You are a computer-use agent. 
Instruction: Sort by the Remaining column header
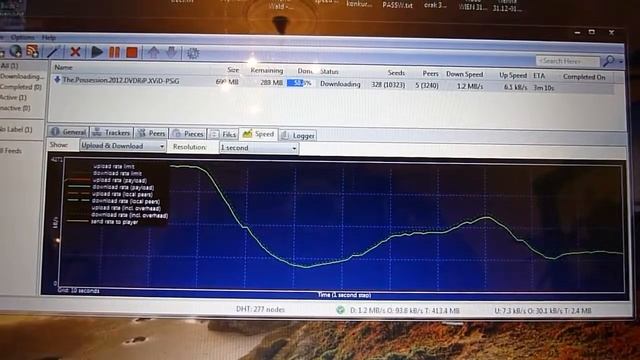(x=267, y=71)
